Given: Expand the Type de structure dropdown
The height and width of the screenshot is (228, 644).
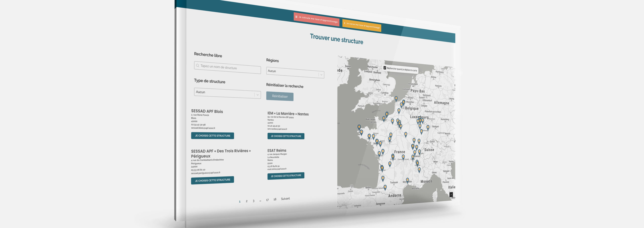Looking at the screenshot, I should 227,93.
